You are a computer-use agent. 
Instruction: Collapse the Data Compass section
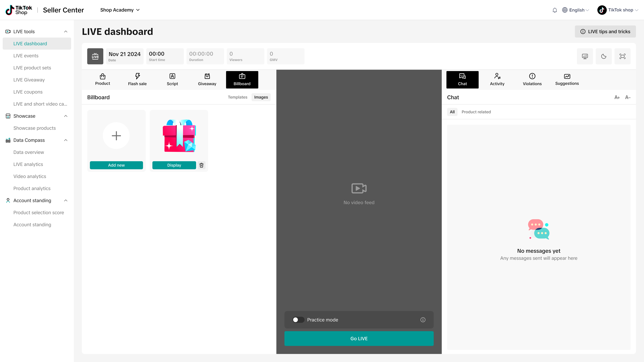(66, 140)
